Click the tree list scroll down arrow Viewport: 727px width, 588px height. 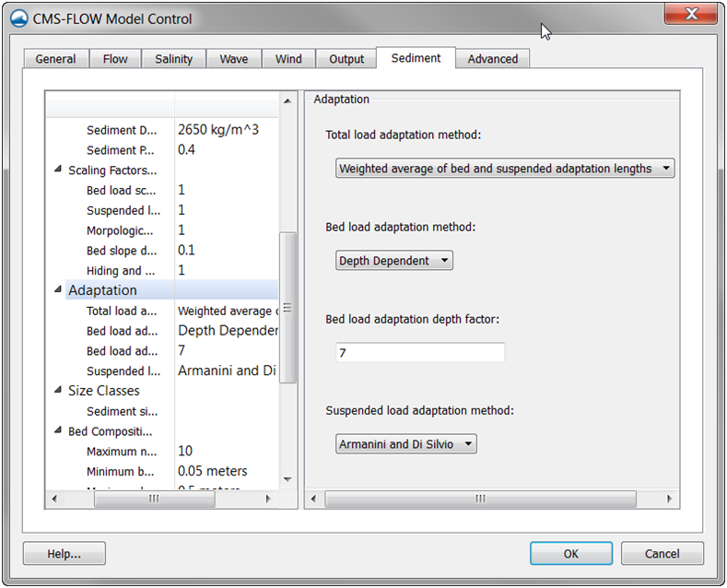287,479
